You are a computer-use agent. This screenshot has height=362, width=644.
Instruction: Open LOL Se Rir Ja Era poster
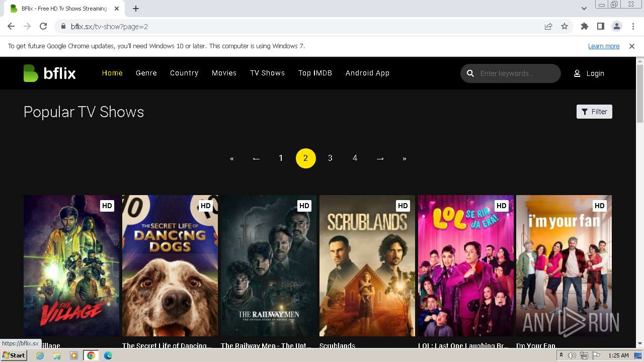pos(466,265)
